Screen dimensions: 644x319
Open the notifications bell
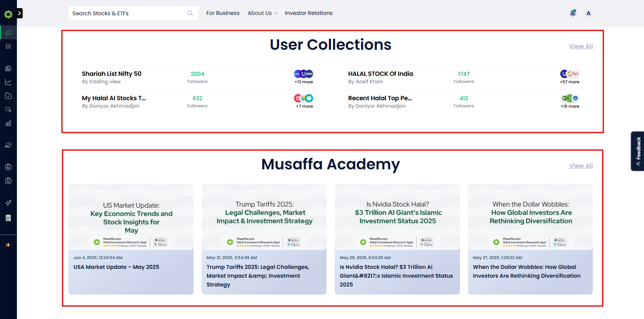pyautogui.click(x=573, y=13)
